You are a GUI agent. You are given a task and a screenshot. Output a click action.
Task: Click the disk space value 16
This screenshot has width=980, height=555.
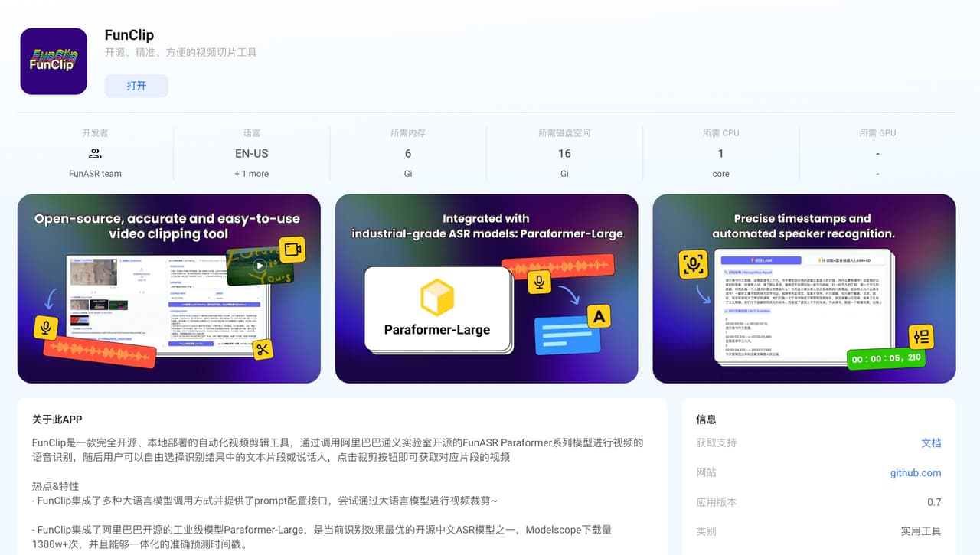(x=564, y=153)
